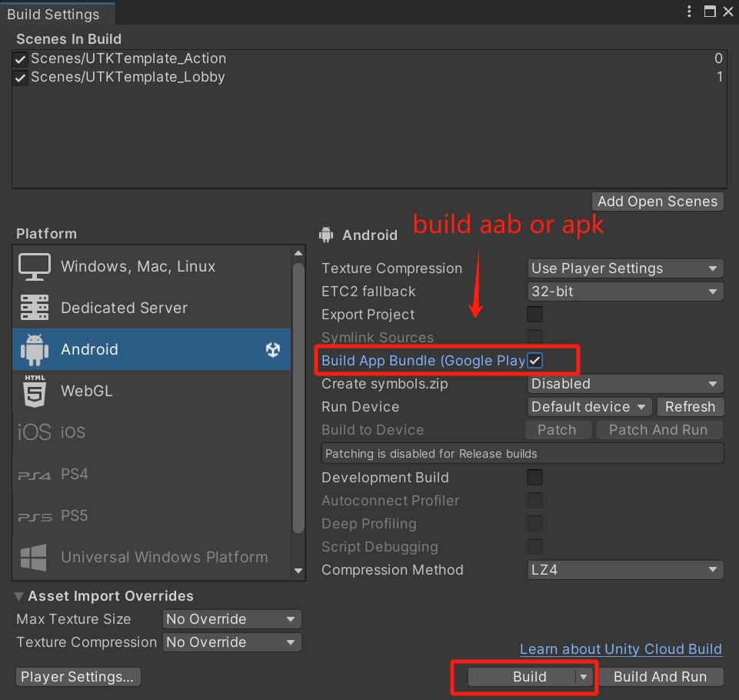
Task: Click the Unity logo on Android row
Action: (x=273, y=350)
